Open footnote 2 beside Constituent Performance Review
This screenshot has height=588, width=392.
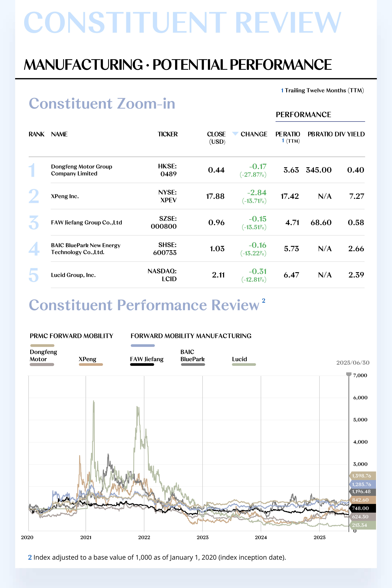264,301
